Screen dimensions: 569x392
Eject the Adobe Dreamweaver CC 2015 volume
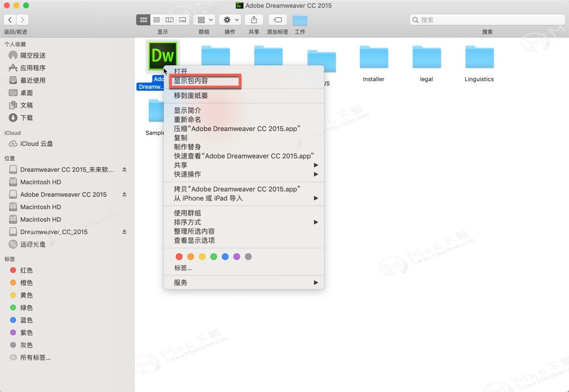(x=124, y=194)
